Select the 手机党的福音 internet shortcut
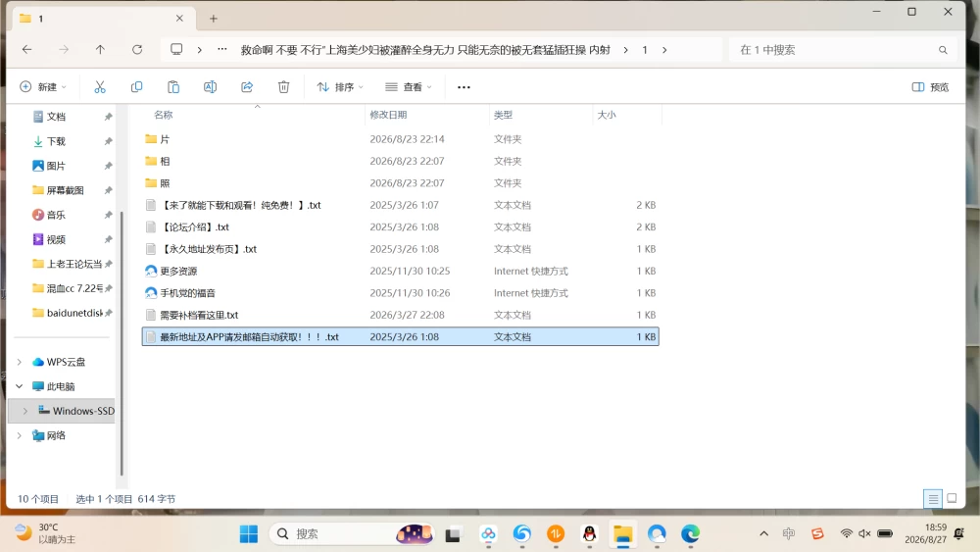Image resolution: width=980 pixels, height=552 pixels. (400, 292)
